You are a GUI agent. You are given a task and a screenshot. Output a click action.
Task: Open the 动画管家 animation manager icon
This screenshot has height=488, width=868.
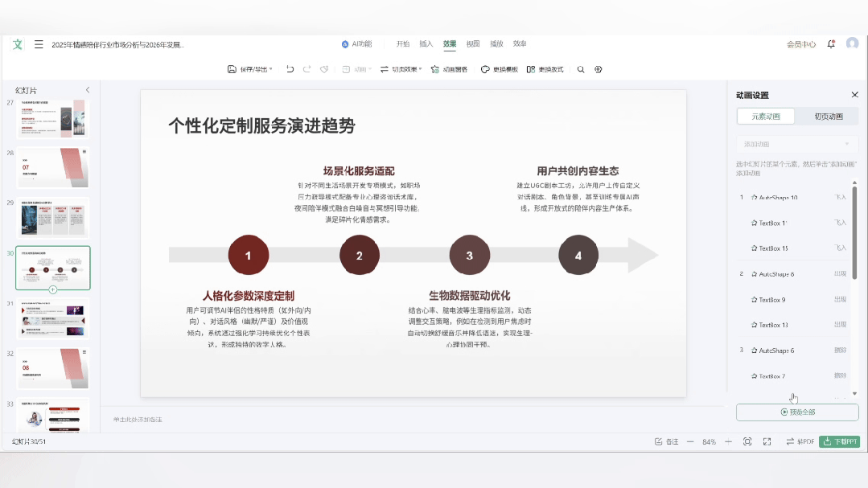[448, 70]
